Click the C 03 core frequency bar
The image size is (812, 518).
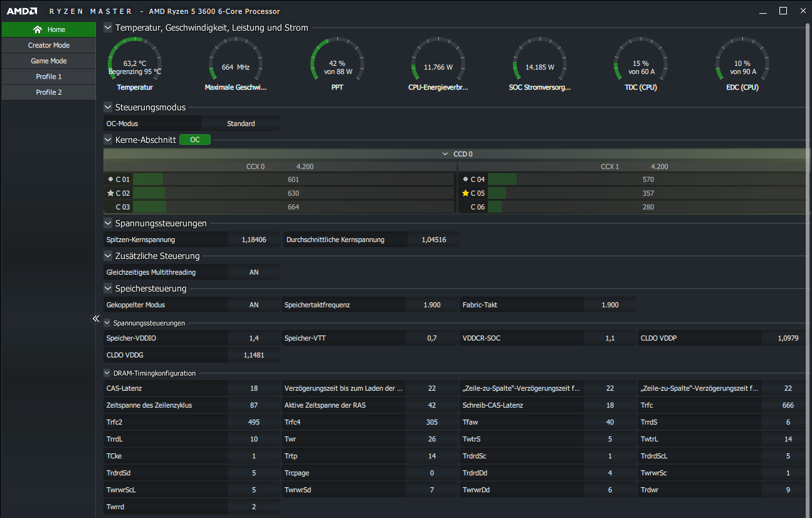[293, 207]
